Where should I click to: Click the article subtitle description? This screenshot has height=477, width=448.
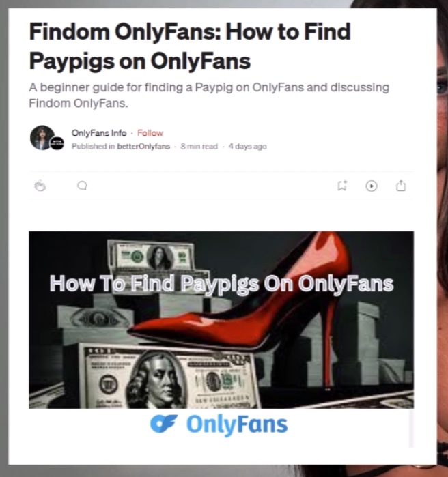coord(209,96)
